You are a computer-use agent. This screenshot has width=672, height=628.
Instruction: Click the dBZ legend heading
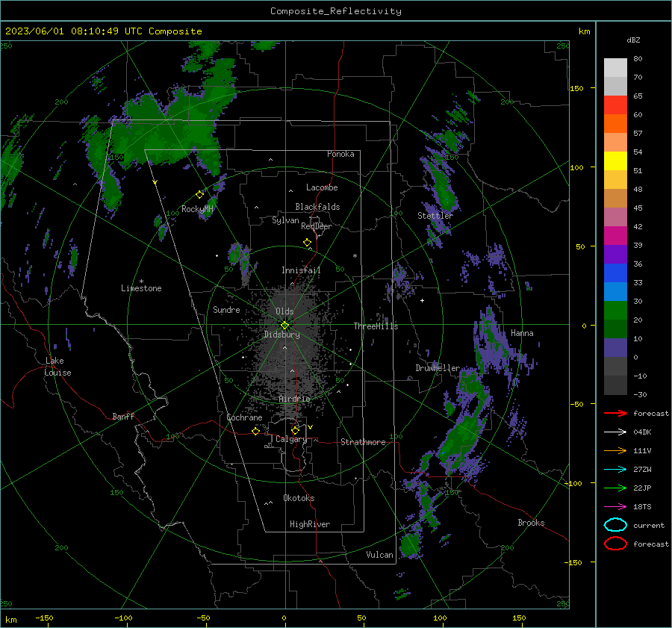click(x=633, y=40)
